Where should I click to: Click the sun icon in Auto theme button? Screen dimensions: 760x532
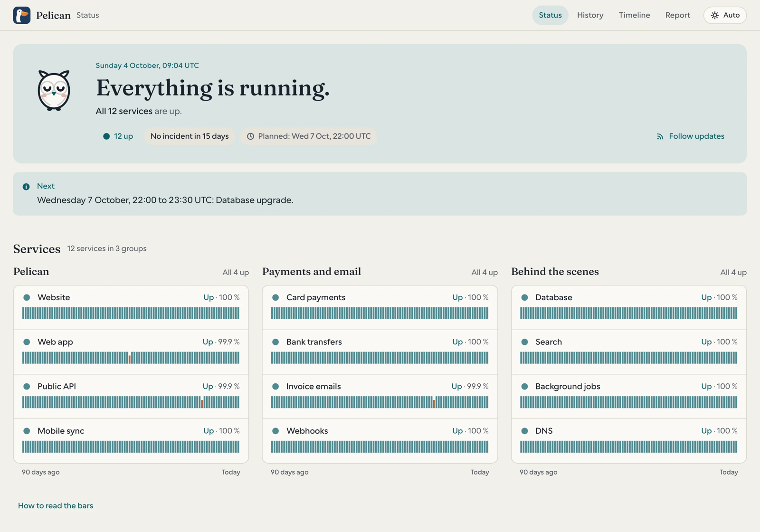point(714,15)
